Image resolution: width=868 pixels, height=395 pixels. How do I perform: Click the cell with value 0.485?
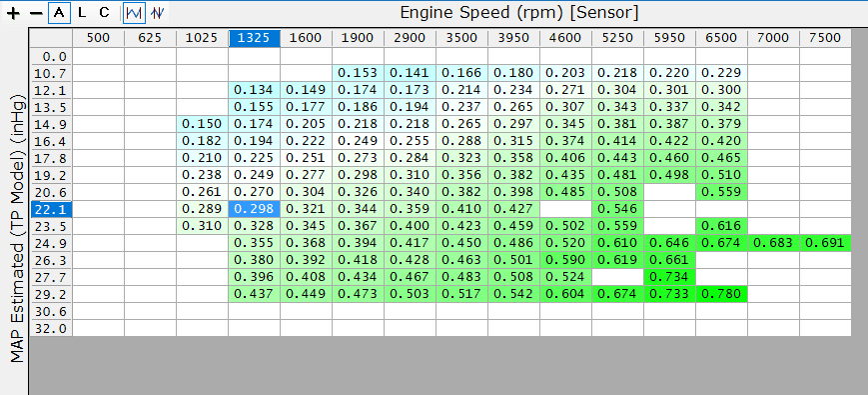click(565, 192)
